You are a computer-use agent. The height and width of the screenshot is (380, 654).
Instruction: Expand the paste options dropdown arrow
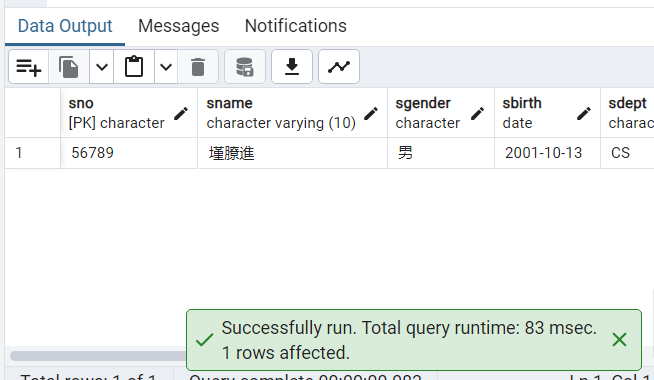tap(166, 67)
